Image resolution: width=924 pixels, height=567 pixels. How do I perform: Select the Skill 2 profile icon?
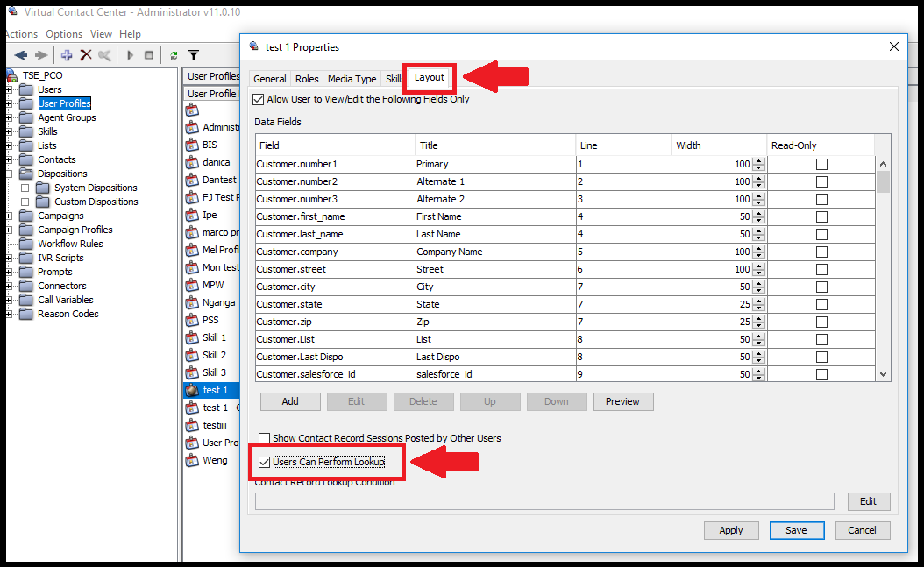coord(192,355)
